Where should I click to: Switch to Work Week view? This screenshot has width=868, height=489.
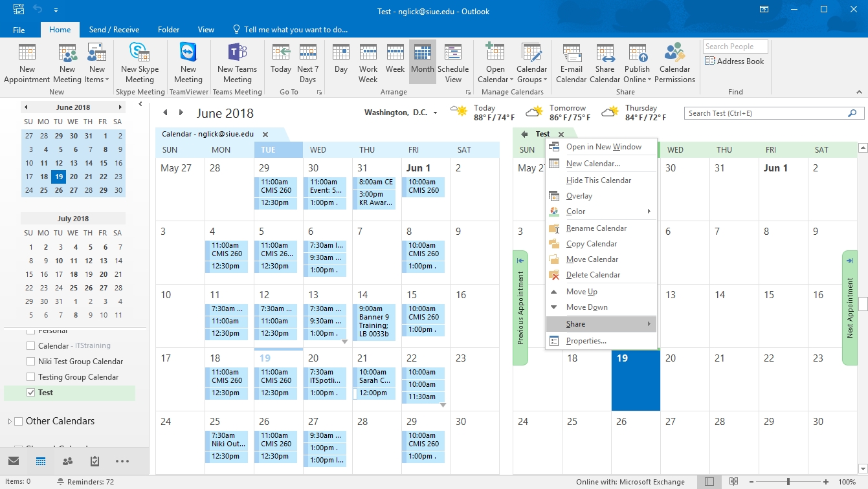click(368, 63)
